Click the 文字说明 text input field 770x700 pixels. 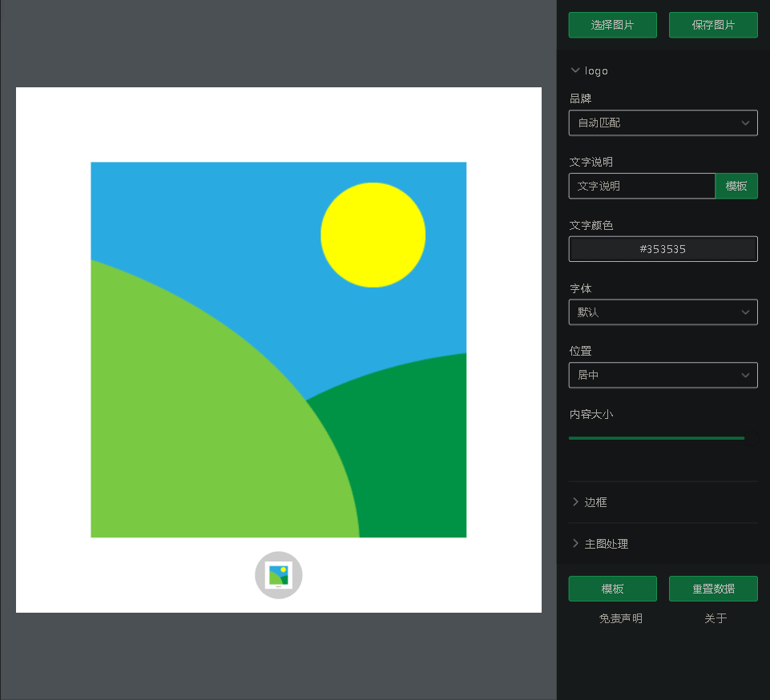(642, 186)
